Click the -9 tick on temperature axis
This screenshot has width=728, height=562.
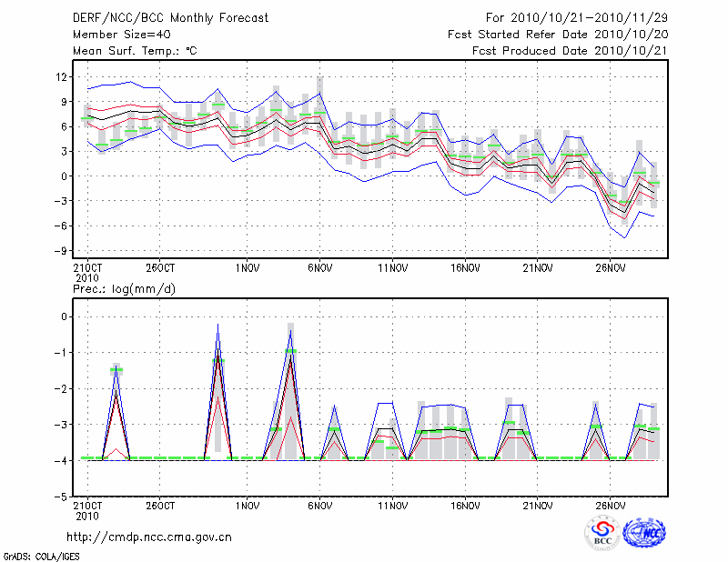pyautogui.click(x=60, y=251)
